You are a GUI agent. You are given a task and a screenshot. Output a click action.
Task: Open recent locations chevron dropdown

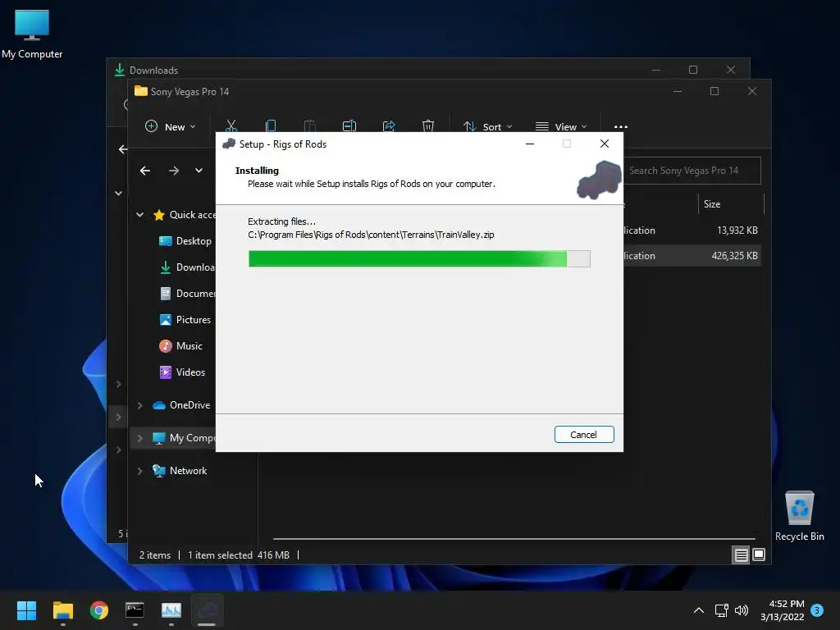pos(199,171)
